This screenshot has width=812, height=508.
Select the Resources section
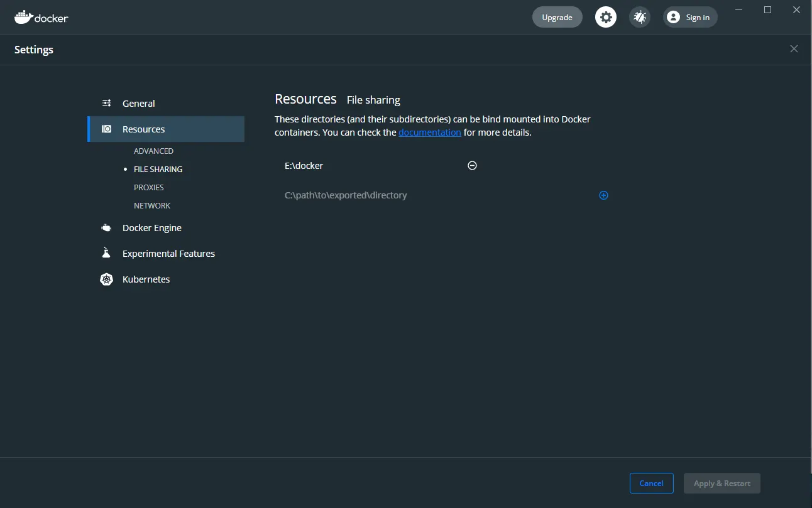tap(144, 129)
